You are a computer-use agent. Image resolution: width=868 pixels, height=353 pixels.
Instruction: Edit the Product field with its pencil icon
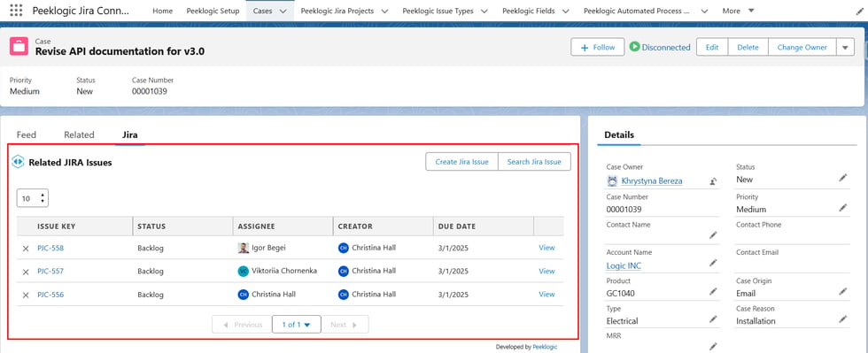tap(713, 291)
